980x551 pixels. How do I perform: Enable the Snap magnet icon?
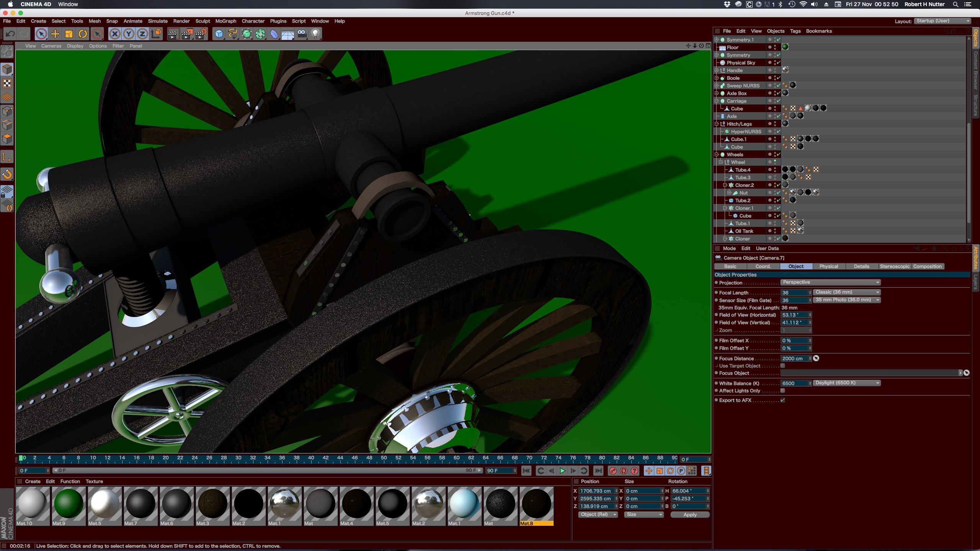7,174
